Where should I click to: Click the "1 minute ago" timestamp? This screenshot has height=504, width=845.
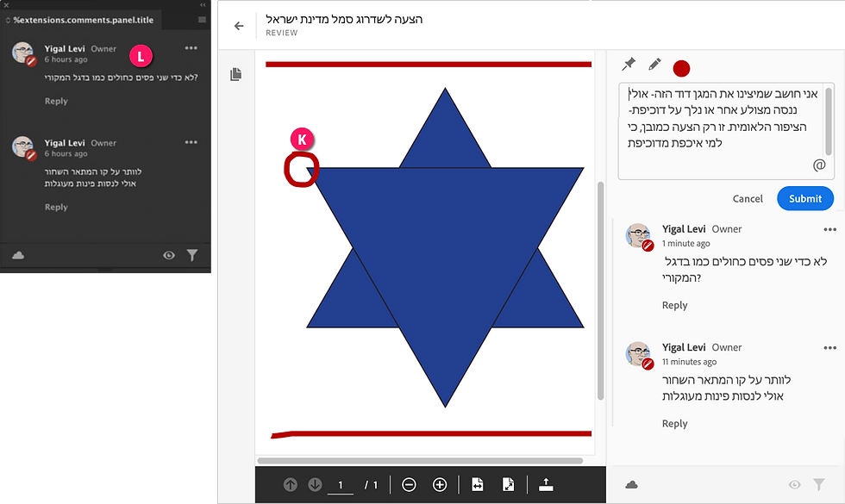(686, 243)
